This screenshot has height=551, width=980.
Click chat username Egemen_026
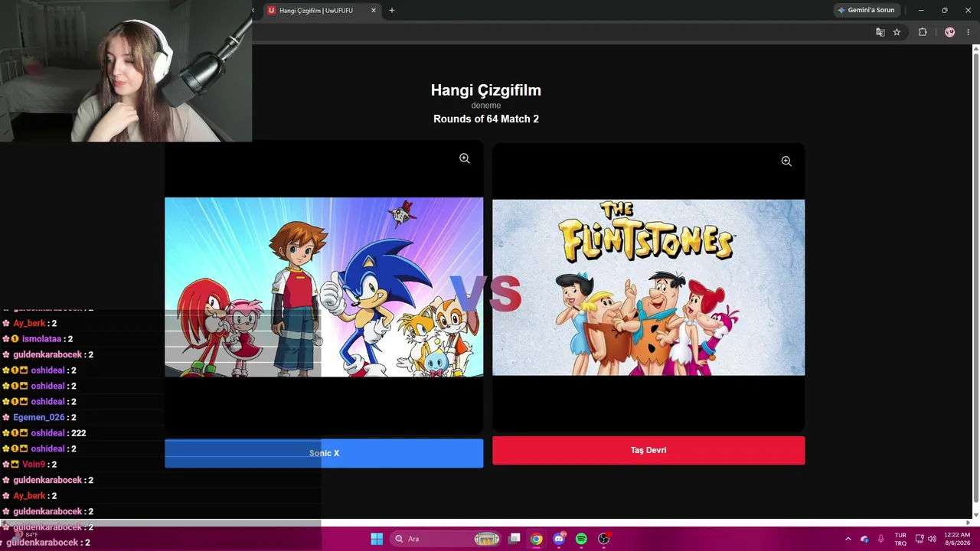(x=39, y=417)
